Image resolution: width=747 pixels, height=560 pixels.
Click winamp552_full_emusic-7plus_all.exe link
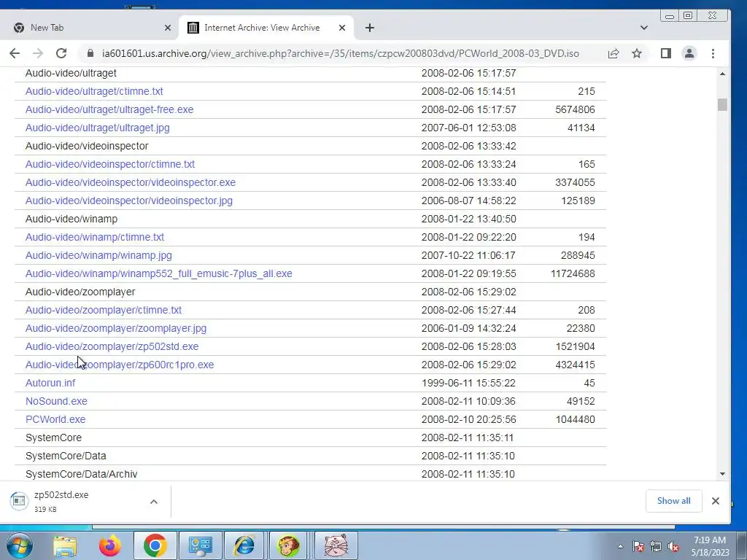158,273
